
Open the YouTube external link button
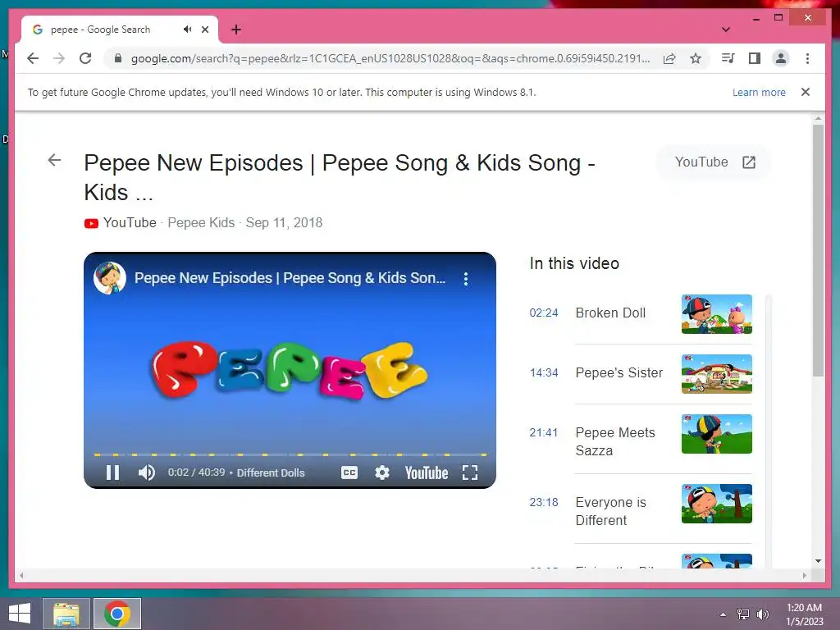click(714, 162)
